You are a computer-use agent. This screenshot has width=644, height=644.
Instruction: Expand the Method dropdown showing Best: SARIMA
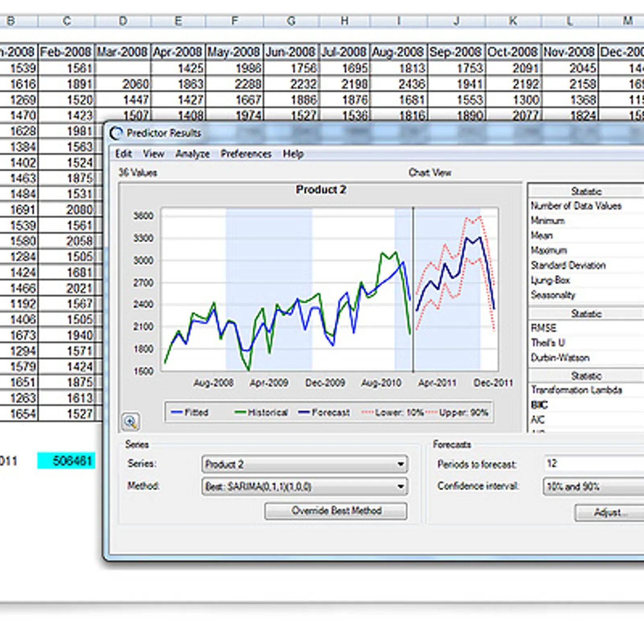tap(305, 487)
